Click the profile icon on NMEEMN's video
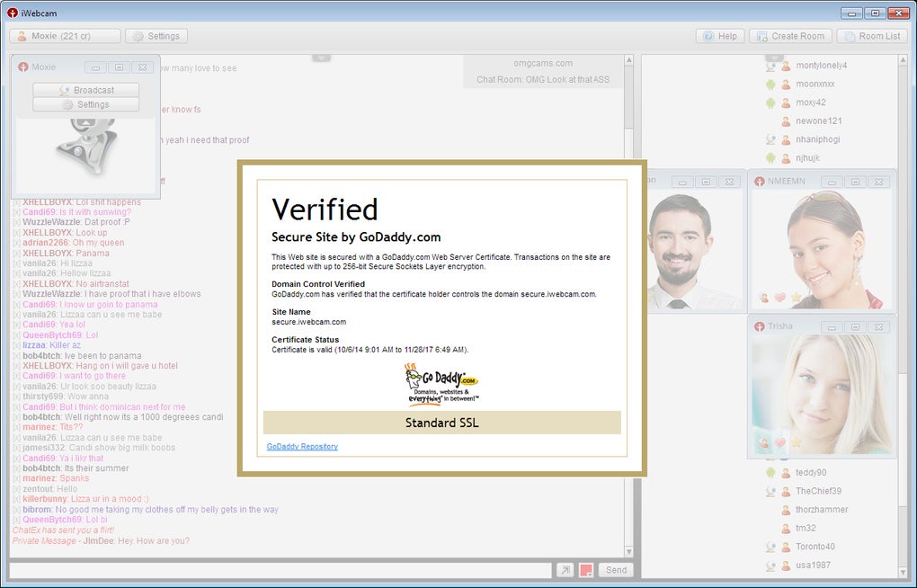The height and width of the screenshot is (588, 917). pyautogui.click(x=764, y=298)
